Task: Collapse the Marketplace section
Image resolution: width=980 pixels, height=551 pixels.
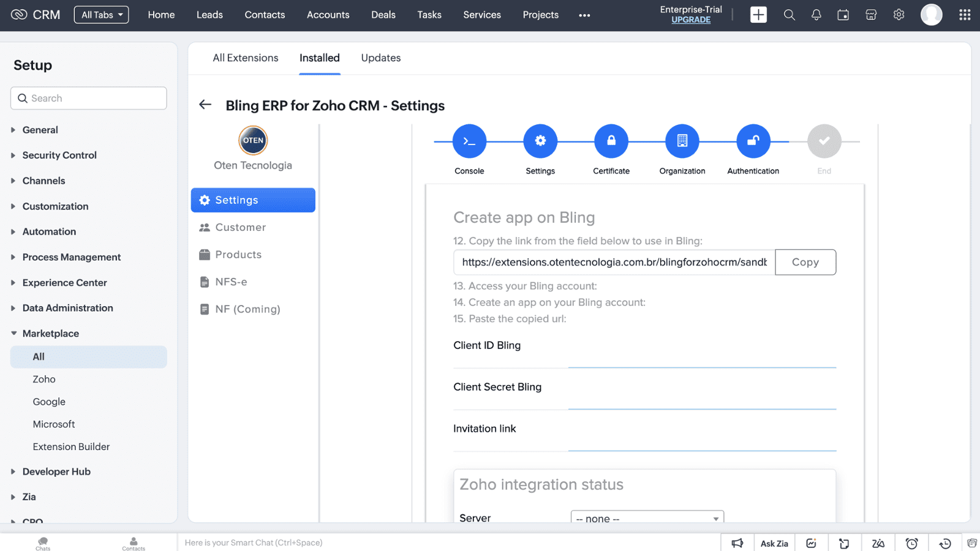Action: pyautogui.click(x=50, y=334)
